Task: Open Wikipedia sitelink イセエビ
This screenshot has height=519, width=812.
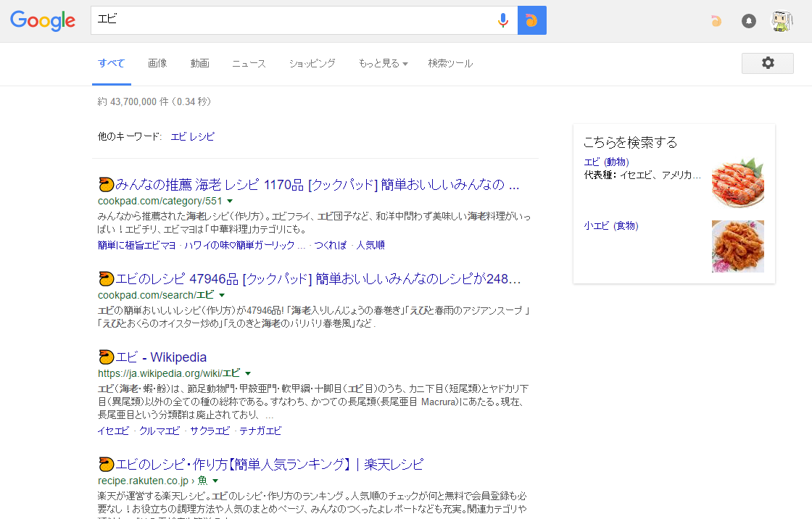Action: pos(113,431)
